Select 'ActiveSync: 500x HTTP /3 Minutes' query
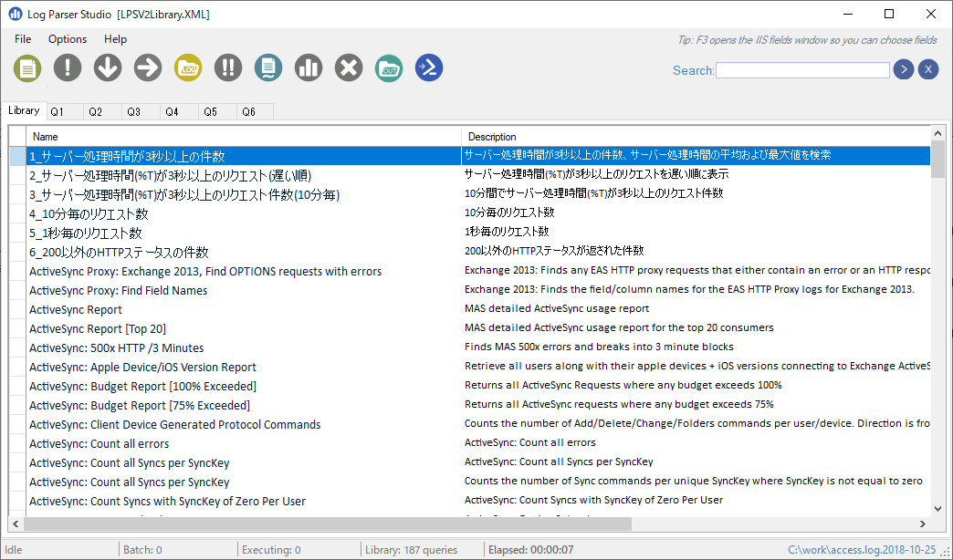 116,348
